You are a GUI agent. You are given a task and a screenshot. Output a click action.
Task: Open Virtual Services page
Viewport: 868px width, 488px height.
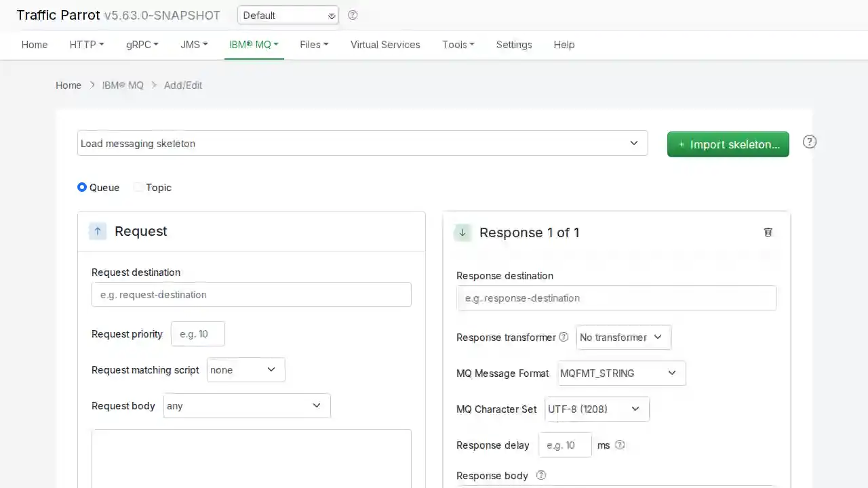385,45
